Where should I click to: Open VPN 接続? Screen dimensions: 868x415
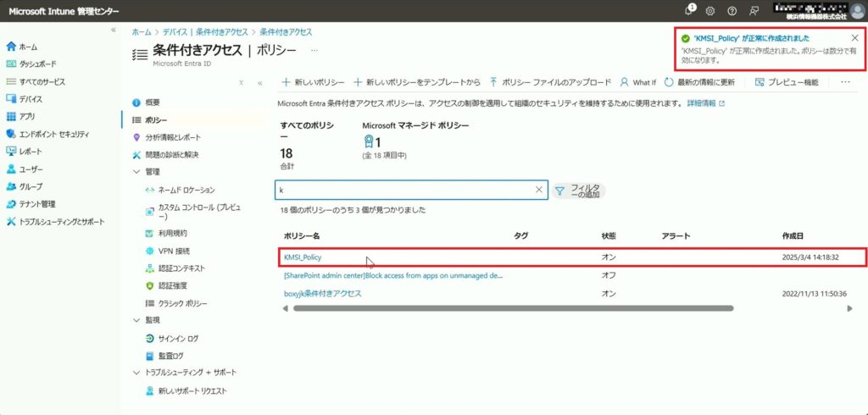tap(167, 252)
